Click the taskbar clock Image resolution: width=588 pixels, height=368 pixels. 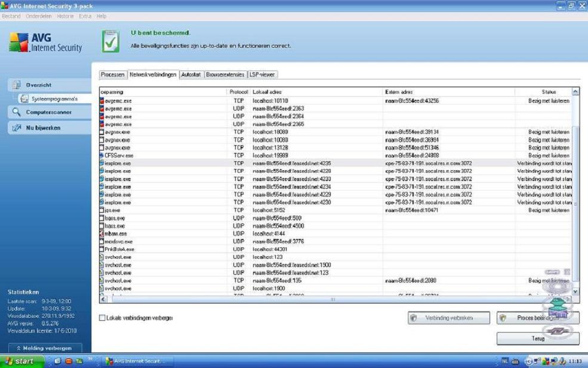pyautogui.click(x=575, y=361)
